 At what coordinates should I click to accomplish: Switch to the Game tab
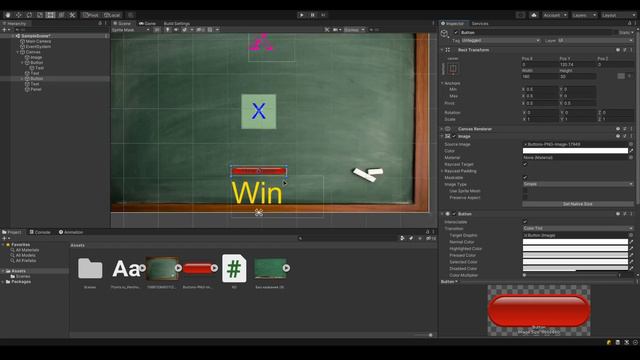point(148,23)
